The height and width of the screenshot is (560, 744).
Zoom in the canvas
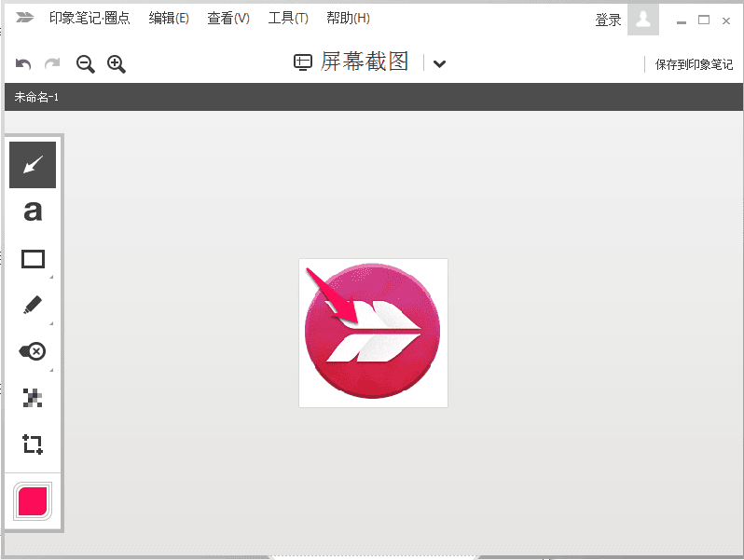tap(117, 64)
